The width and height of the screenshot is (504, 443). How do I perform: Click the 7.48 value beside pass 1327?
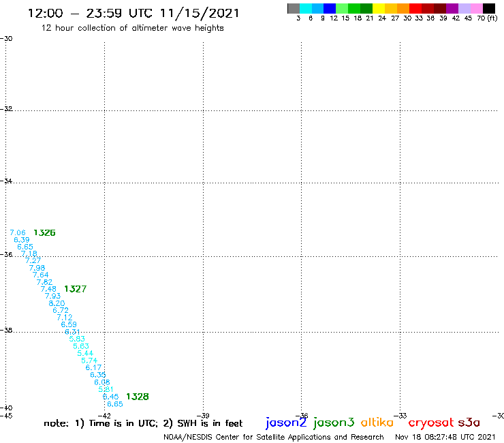[x=48, y=289]
